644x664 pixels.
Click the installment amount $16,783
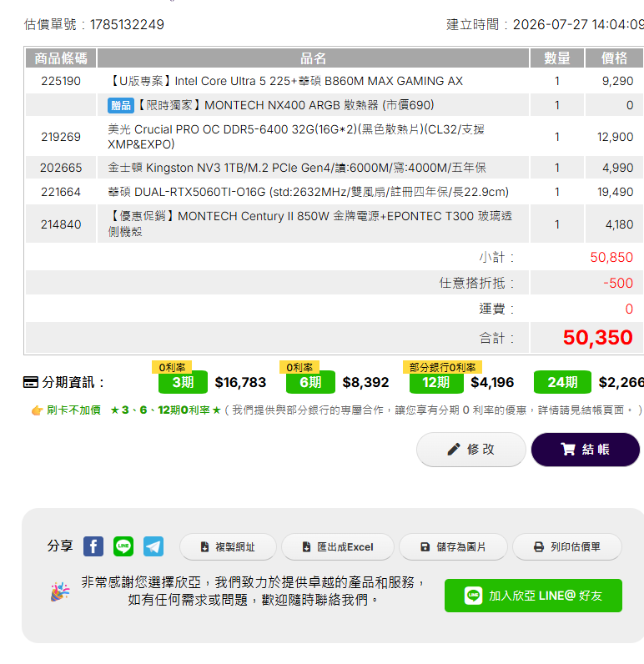tap(240, 382)
